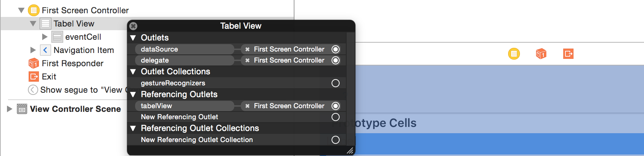
Task: Click the gestureRecognizers outlet collection circle
Action: tap(335, 83)
